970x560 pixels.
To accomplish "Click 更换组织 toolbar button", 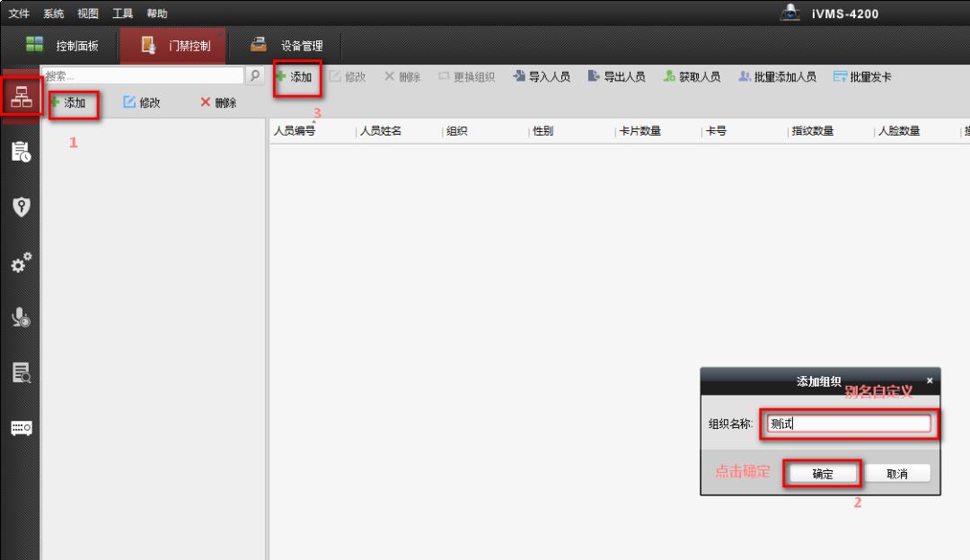I will 466,76.
